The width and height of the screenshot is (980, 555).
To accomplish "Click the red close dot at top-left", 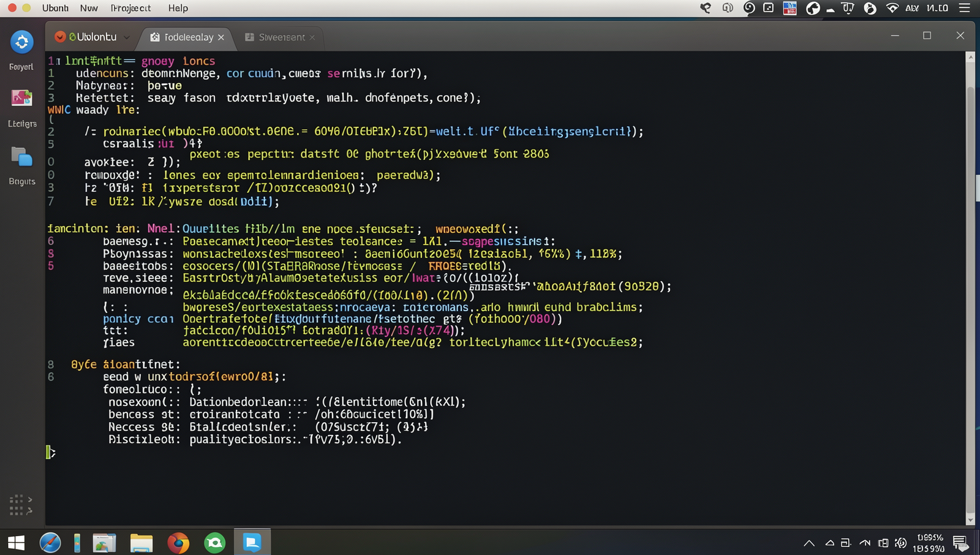I will 12,8.
